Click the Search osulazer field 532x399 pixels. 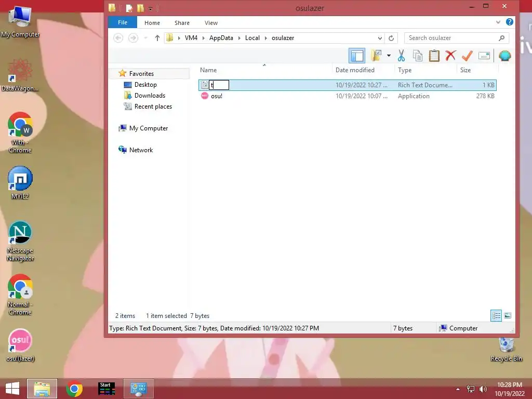pyautogui.click(x=456, y=38)
